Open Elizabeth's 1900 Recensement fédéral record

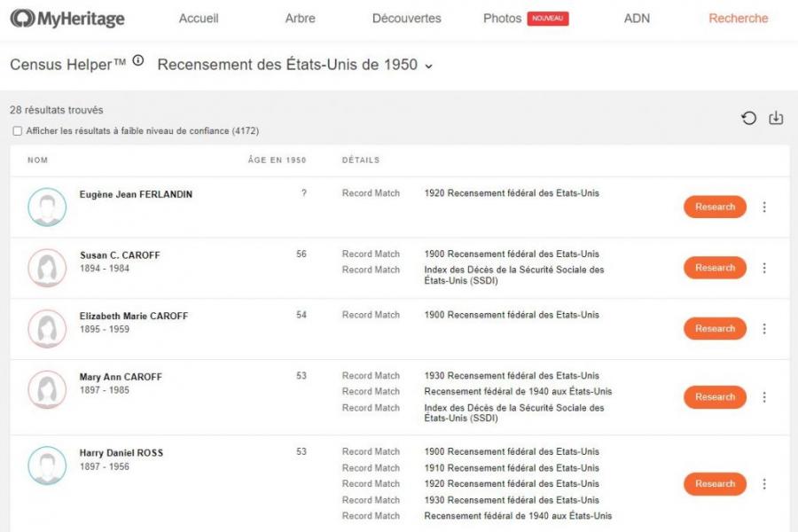point(512,315)
